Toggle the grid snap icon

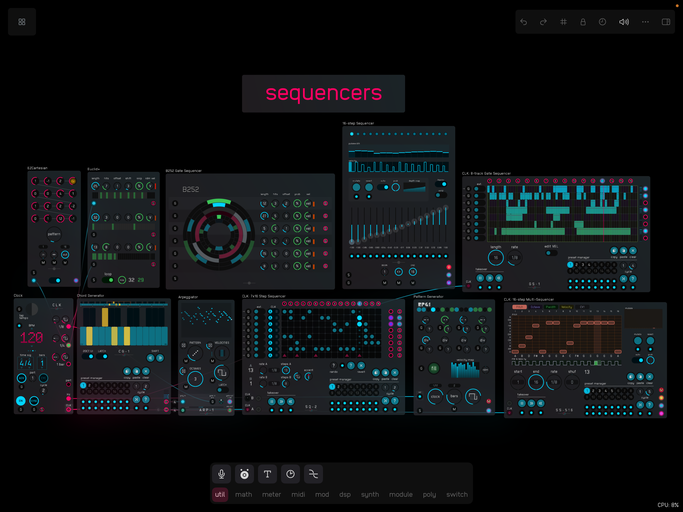pos(563,22)
